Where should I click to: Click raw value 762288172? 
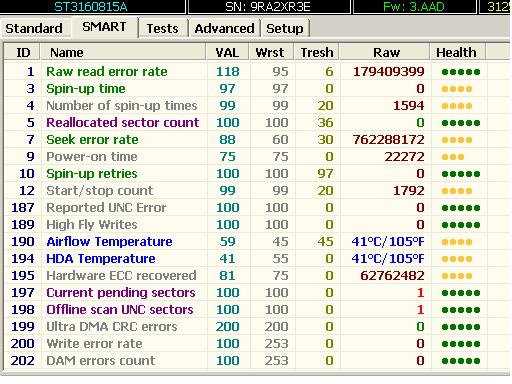click(388, 139)
